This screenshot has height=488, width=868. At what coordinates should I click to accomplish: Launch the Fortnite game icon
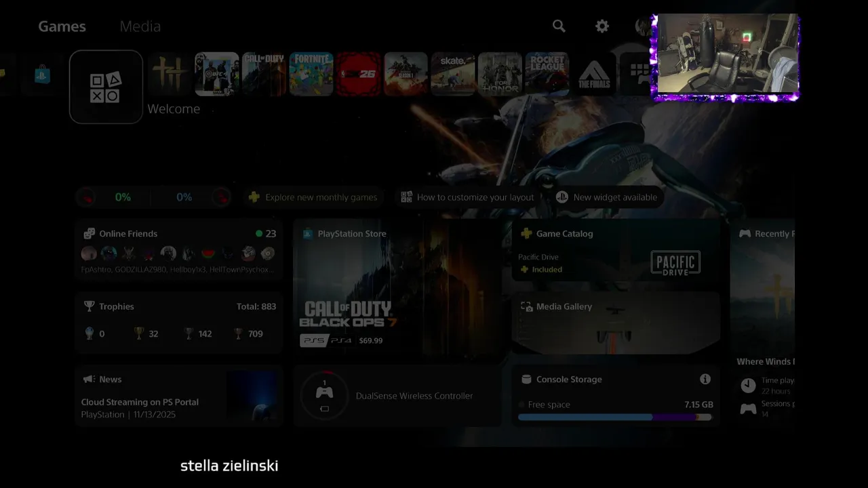[x=311, y=74]
